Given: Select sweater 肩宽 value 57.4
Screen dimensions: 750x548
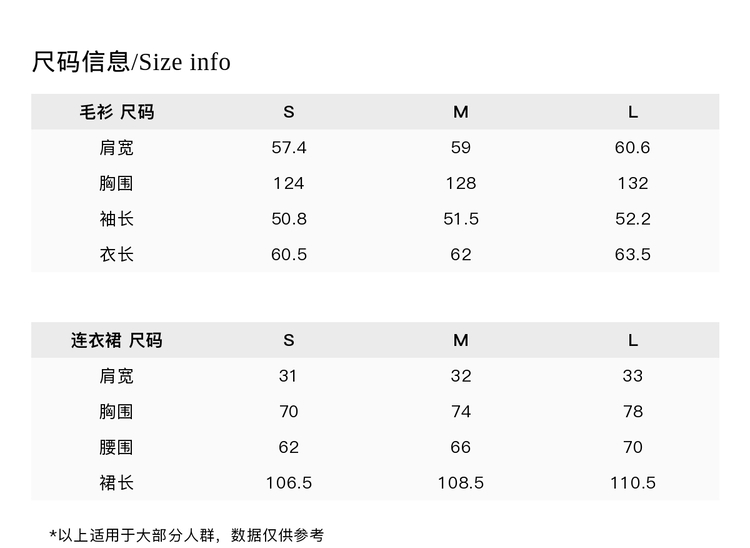Looking at the screenshot, I should [288, 148].
